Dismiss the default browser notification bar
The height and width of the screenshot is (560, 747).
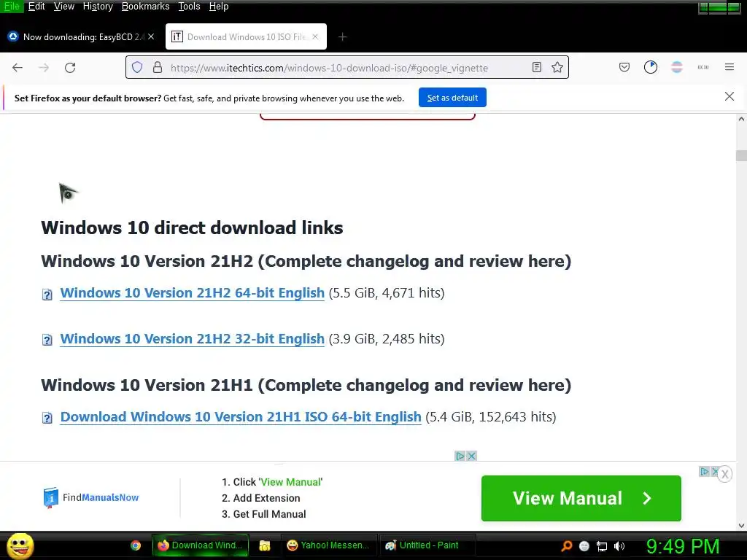[729, 97]
